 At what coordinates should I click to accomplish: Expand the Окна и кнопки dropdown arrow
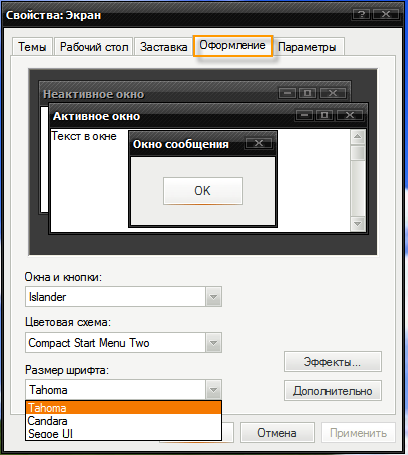[x=213, y=296]
